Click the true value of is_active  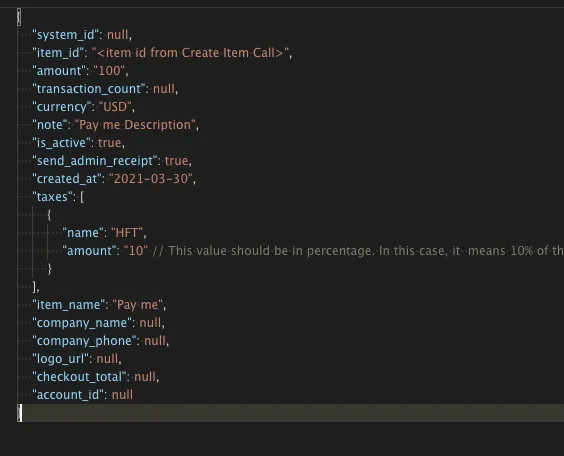[x=109, y=143]
